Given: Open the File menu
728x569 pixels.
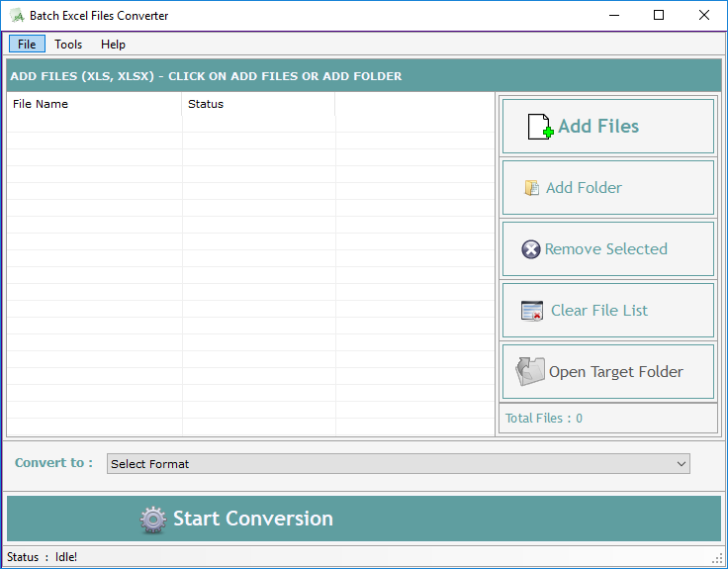Looking at the screenshot, I should pyautogui.click(x=27, y=45).
